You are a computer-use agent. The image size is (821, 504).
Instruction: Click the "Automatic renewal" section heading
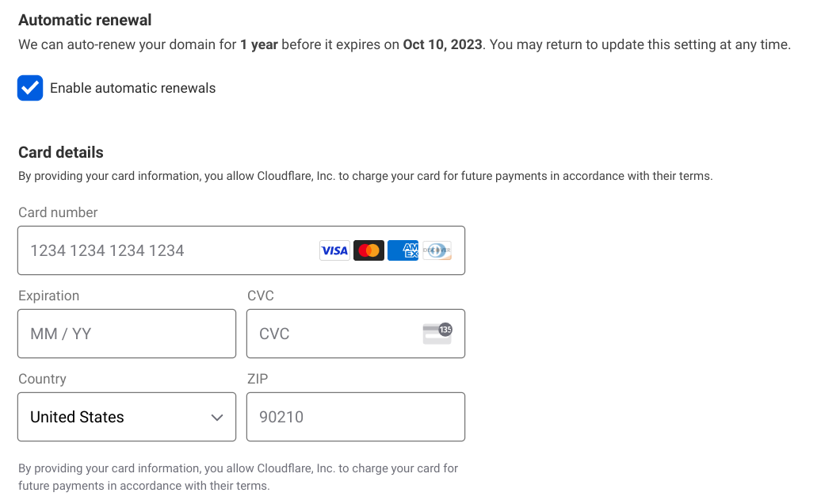coord(85,20)
